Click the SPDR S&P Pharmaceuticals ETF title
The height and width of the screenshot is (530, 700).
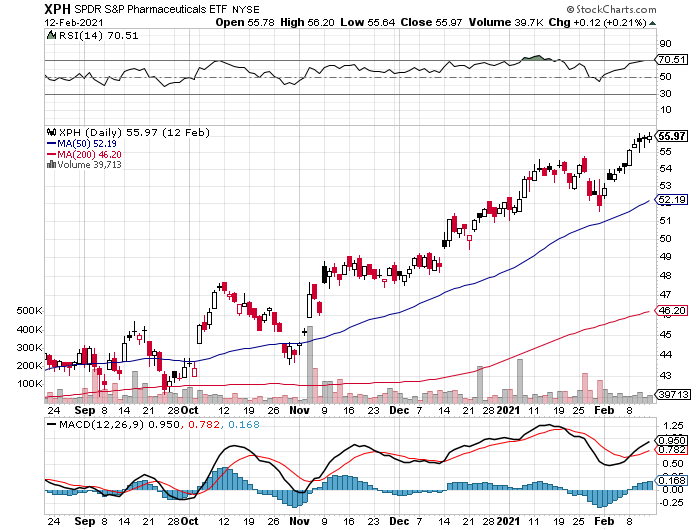pyautogui.click(x=150, y=9)
